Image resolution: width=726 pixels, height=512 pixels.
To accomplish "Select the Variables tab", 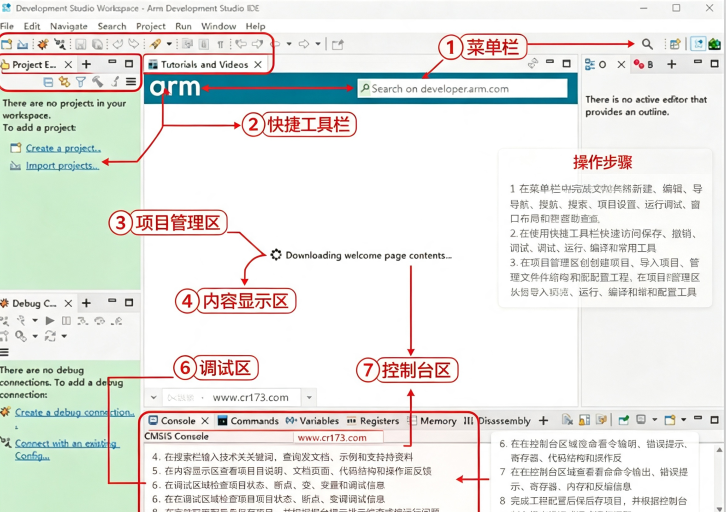I will tap(313, 421).
